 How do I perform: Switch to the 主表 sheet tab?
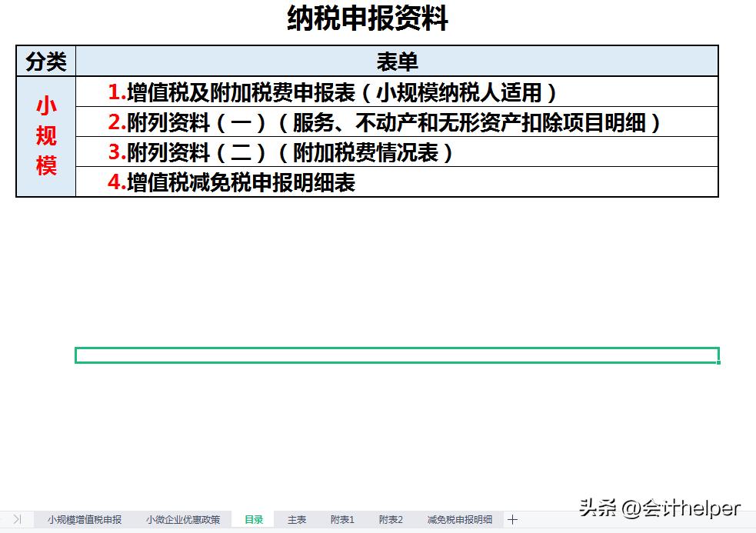click(296, 519)
